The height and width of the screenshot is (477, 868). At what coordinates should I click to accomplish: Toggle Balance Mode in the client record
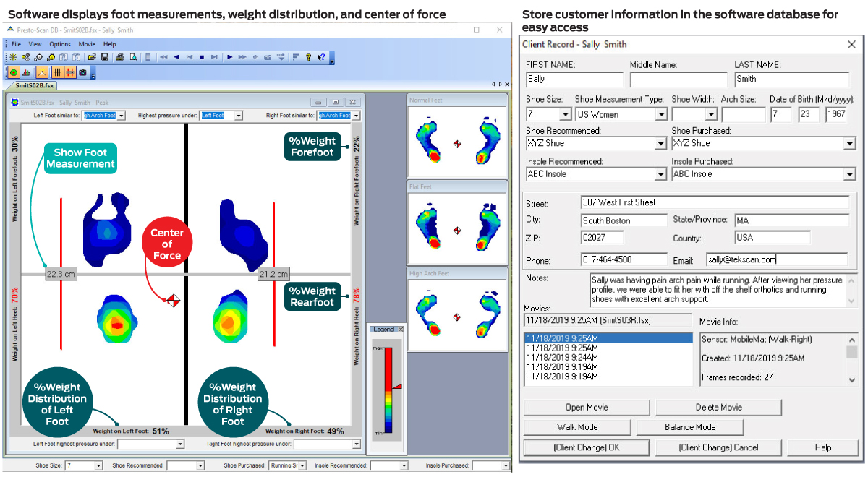pos(690,426)
